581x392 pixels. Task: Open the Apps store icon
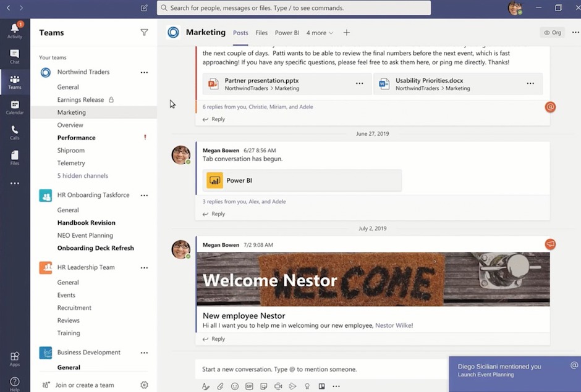click(x=15, y=359)
